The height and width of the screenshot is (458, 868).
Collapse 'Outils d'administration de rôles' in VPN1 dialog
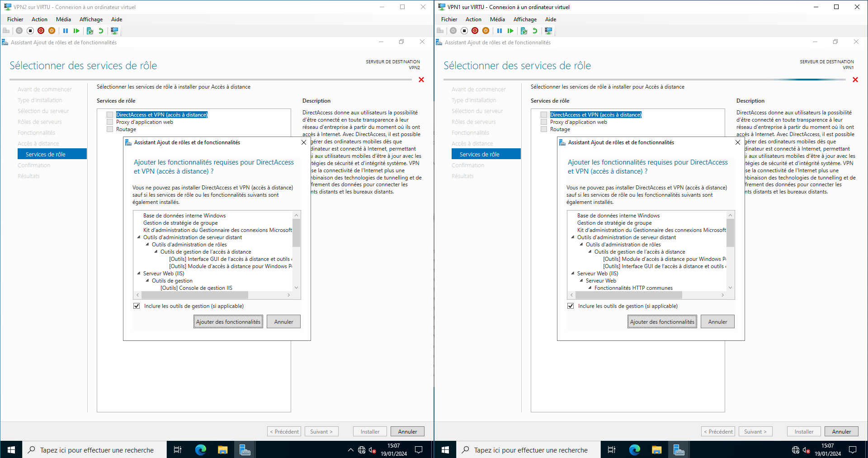581,245
